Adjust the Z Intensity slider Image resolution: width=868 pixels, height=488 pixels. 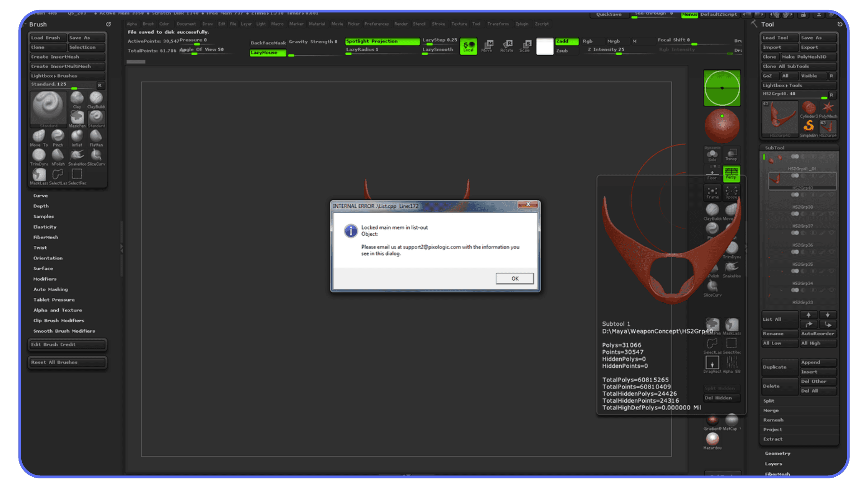click(x=618, y=50)
